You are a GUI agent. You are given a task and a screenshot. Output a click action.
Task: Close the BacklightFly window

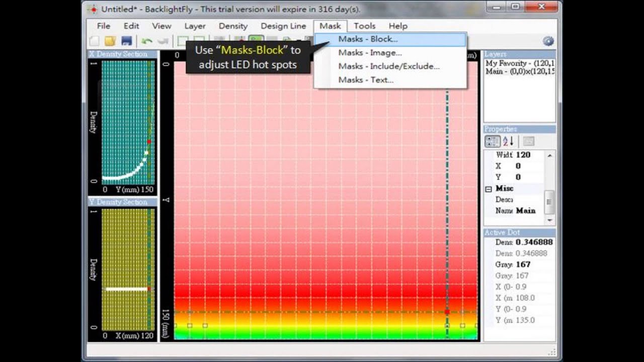(x=541, y=7)
